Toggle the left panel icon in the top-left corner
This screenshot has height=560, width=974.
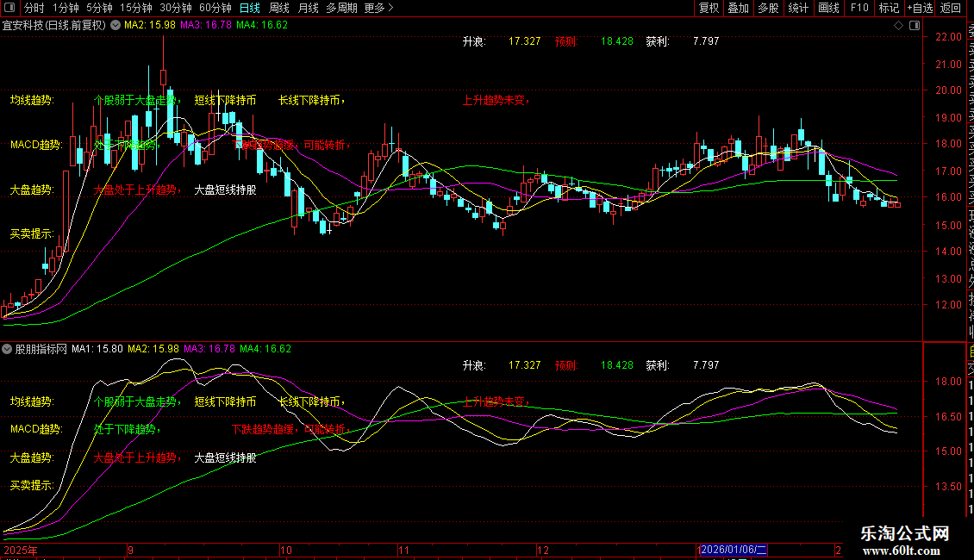[x=9, y=8]
